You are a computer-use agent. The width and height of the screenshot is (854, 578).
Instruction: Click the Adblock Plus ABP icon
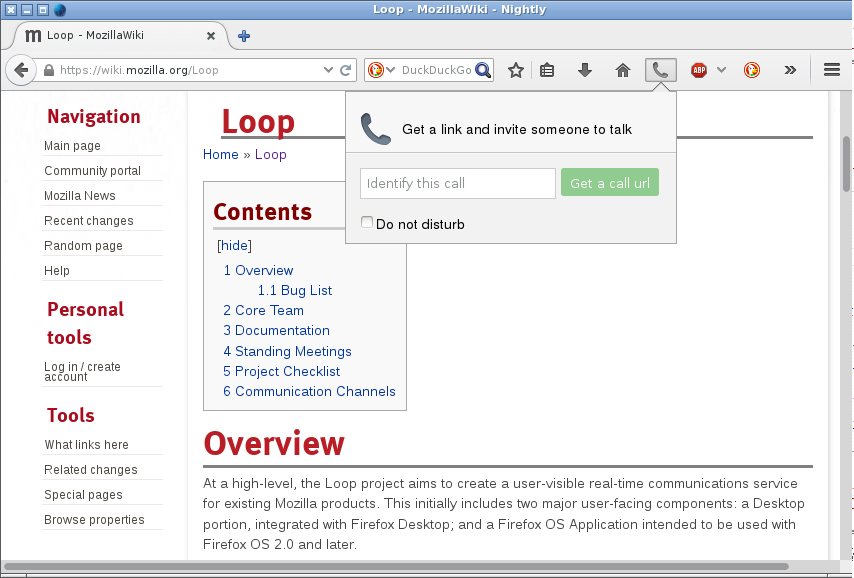pos(699,70)
